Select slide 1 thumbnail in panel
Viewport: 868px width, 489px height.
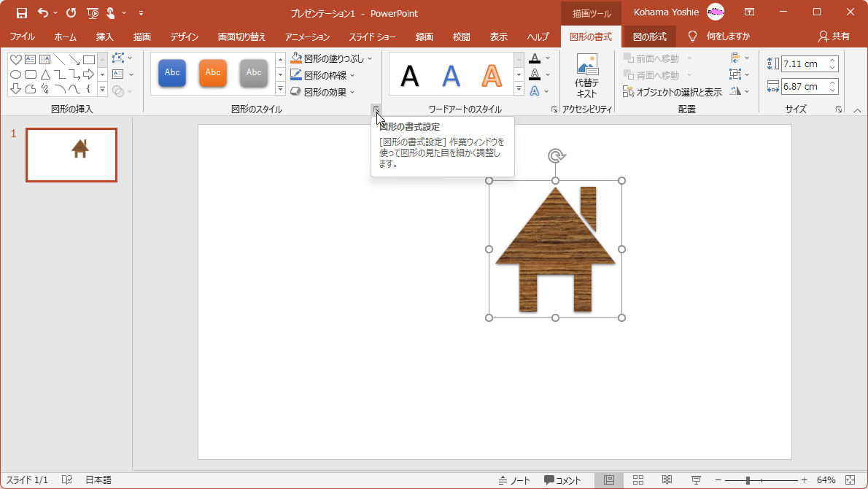coord(71,155)
